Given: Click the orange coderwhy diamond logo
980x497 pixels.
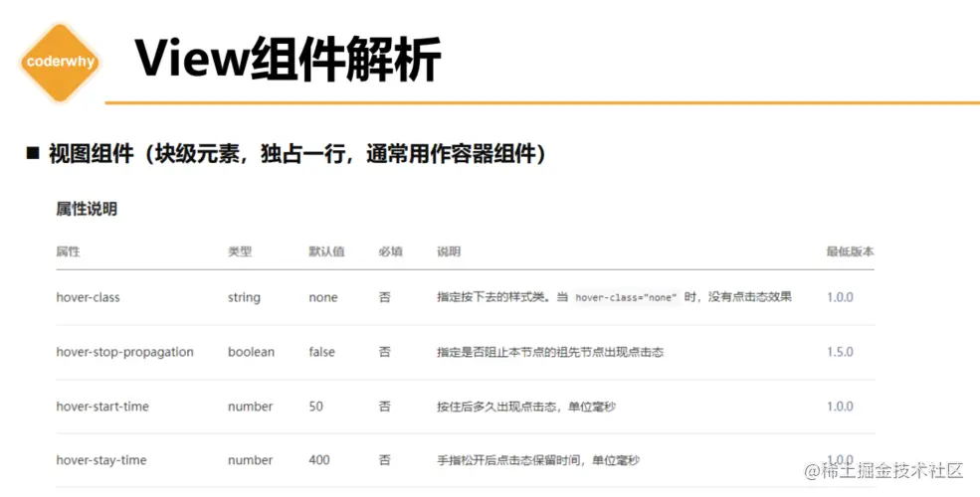Looking at the screenshot, I should pyautogui.click(x=60, y=63).
